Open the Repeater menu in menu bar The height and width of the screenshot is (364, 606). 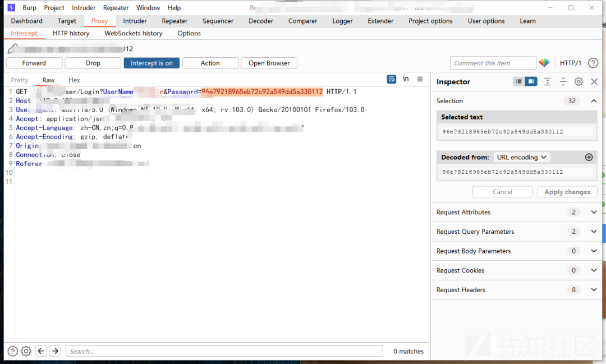tap(116, 8)
